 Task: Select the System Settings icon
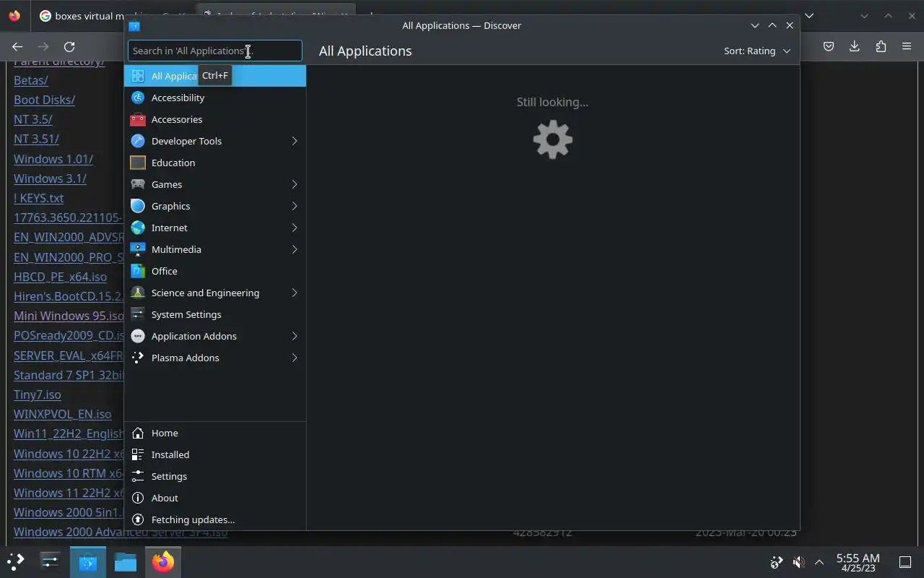coord(138,314)
